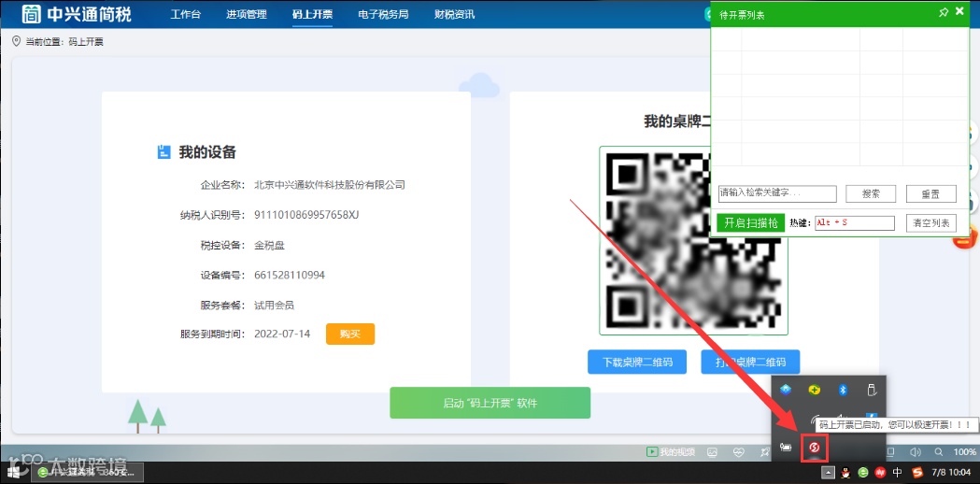Go to the 财税资讯 tab

coord(454,14)
